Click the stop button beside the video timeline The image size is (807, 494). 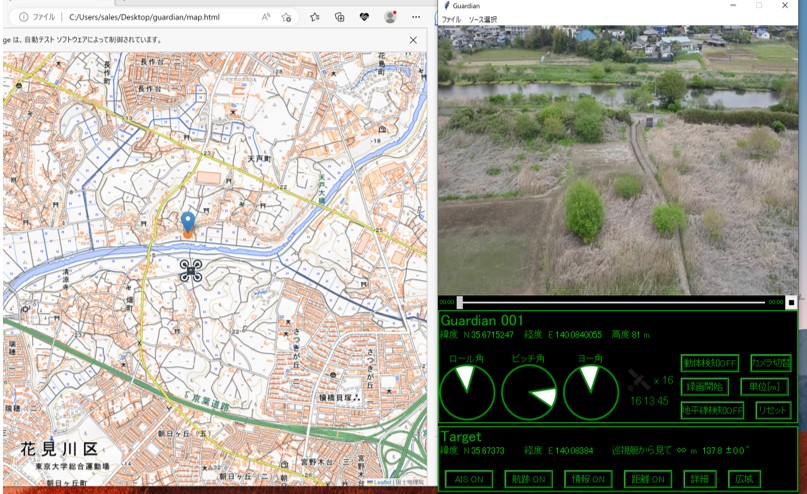click(x=791, y=302)
